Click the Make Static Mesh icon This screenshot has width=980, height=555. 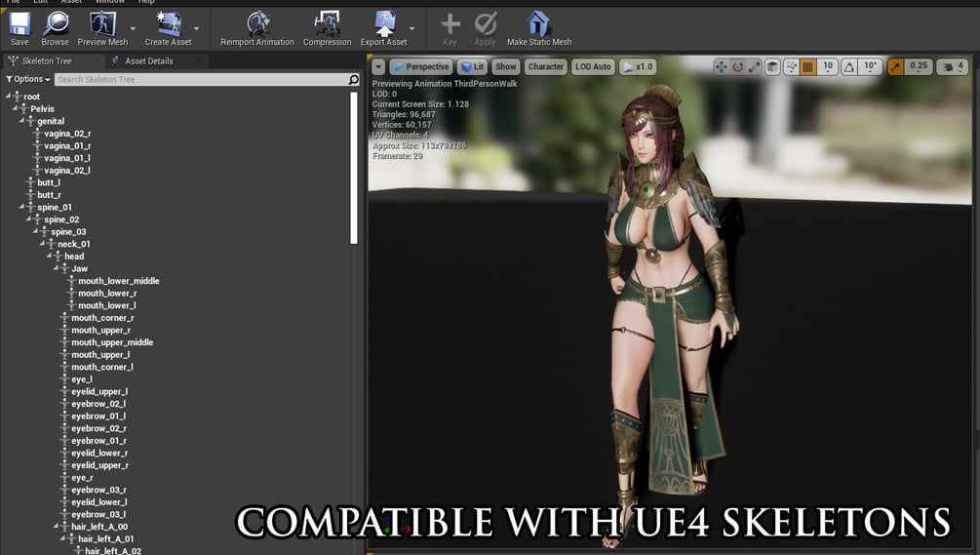click(x=538, y=24)
